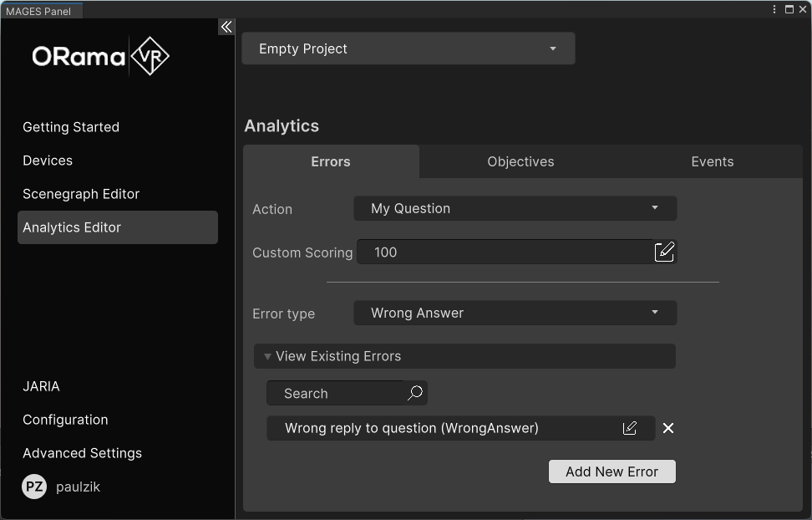The image size is (812, 520).
Task: Open the Action dropdown showing My Question
Action: click(515, 208)
